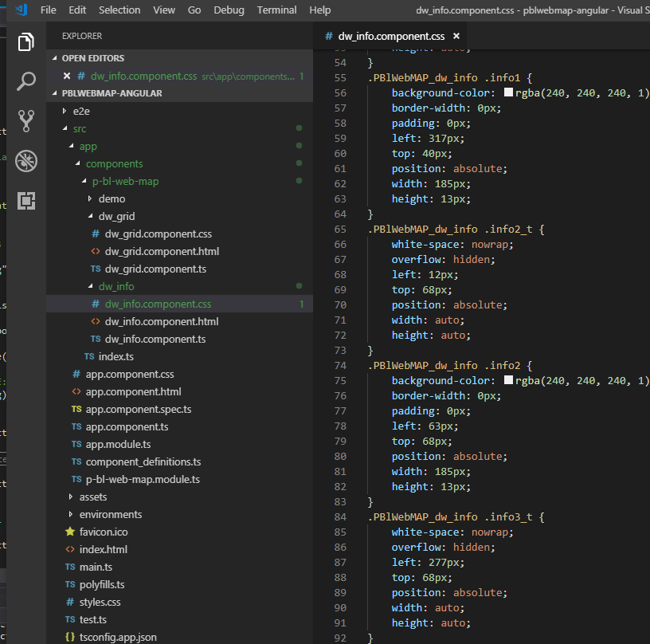
Task: Click the CSS file icon of dw_grid.component.css
Action: pos(96,234)
